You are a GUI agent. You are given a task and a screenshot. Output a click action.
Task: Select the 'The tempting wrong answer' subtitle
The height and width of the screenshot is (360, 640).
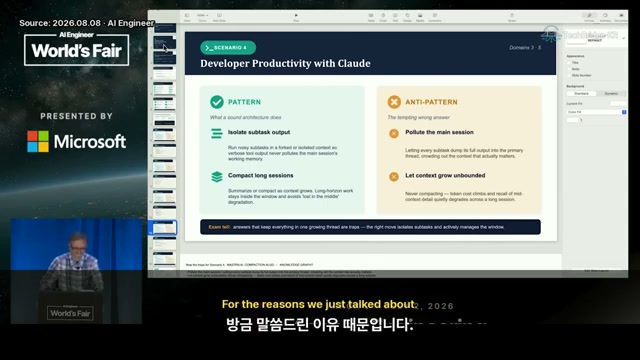[x=418, y=118]
